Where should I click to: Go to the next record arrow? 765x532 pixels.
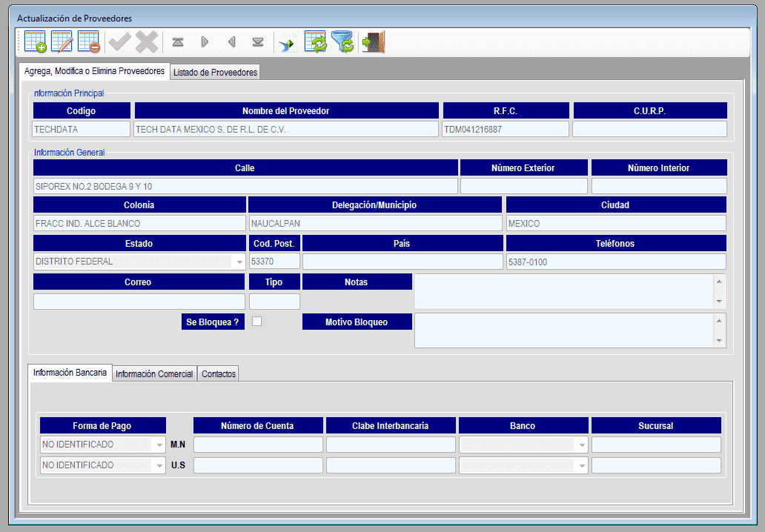pyautogui.click(x=205, y=42)
